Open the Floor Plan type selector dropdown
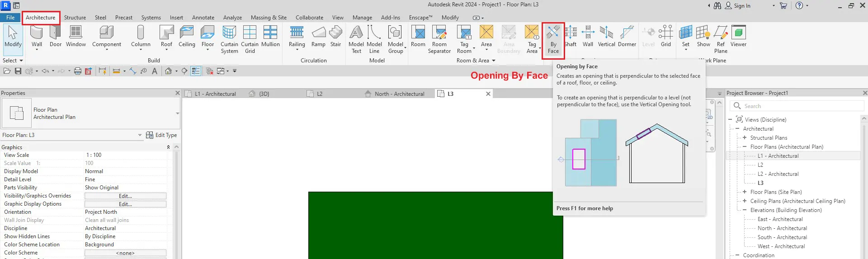 click(177, 113)
